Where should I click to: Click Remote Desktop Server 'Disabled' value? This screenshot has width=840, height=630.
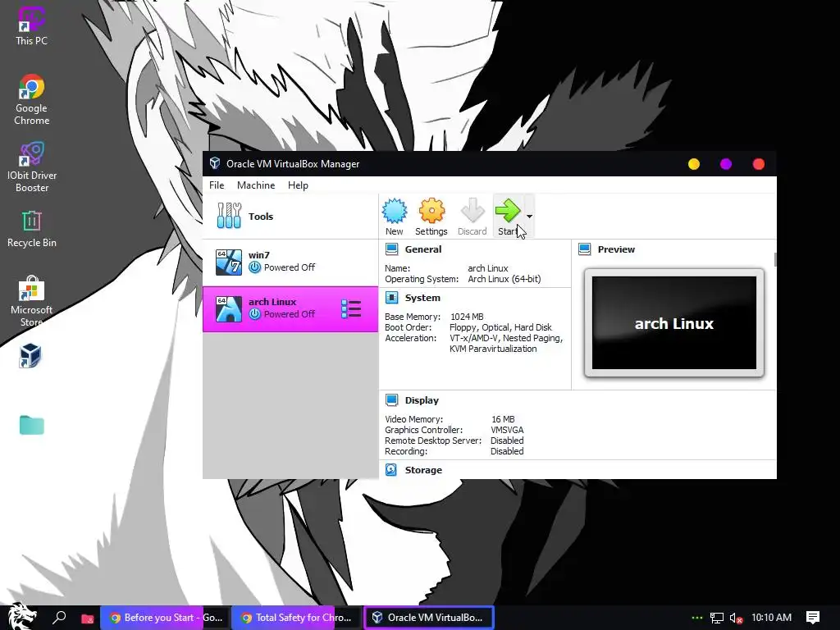click(507, 441)
